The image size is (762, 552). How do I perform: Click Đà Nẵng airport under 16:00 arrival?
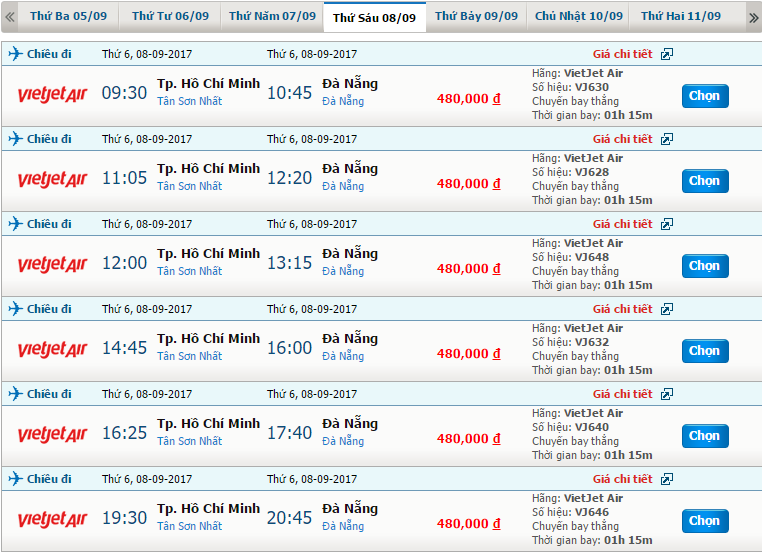pyautogui.click(x=343, y=356)
